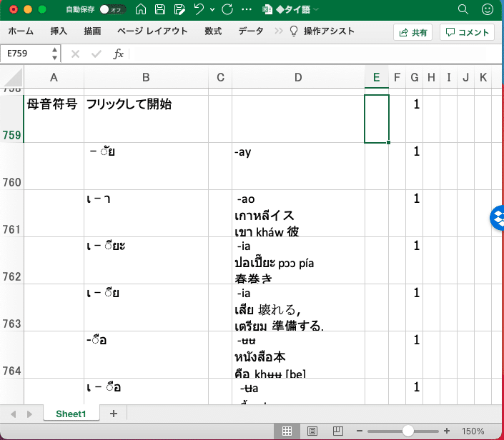Click cell with -ay text
The width and height of the screenshot is (504, 440).
coord(298,166)
